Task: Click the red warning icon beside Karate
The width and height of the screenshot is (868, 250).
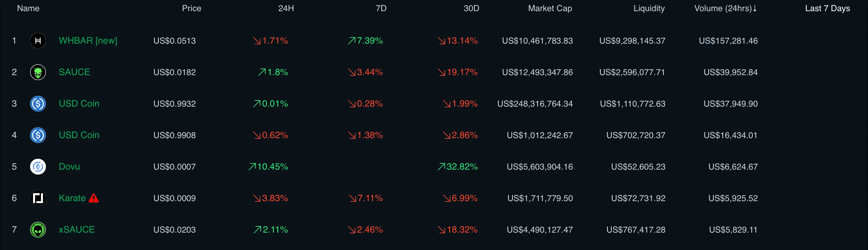Action: 93,198
